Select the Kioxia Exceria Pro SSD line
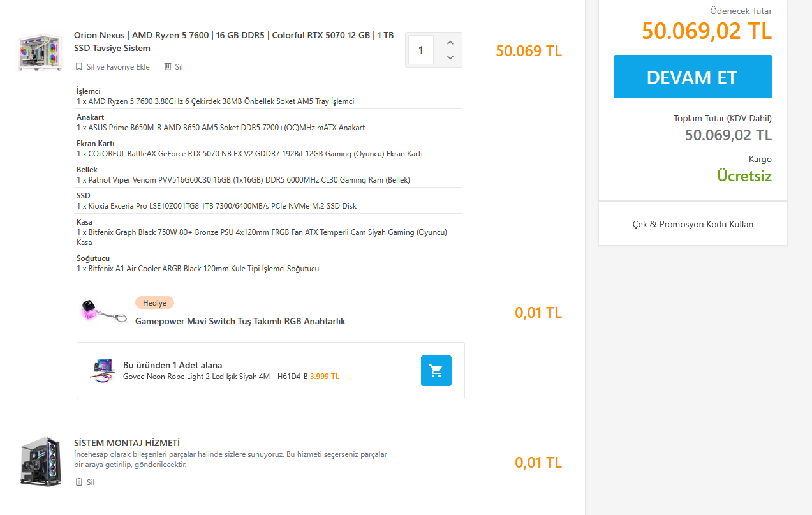 tap(217, 206)
